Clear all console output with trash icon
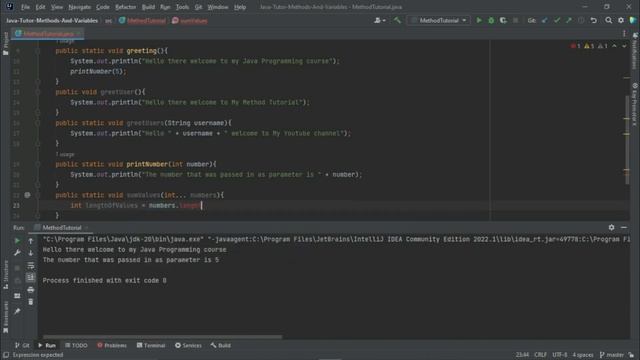The width and height of the screenshot is (640, 360). tap(31, 302)
